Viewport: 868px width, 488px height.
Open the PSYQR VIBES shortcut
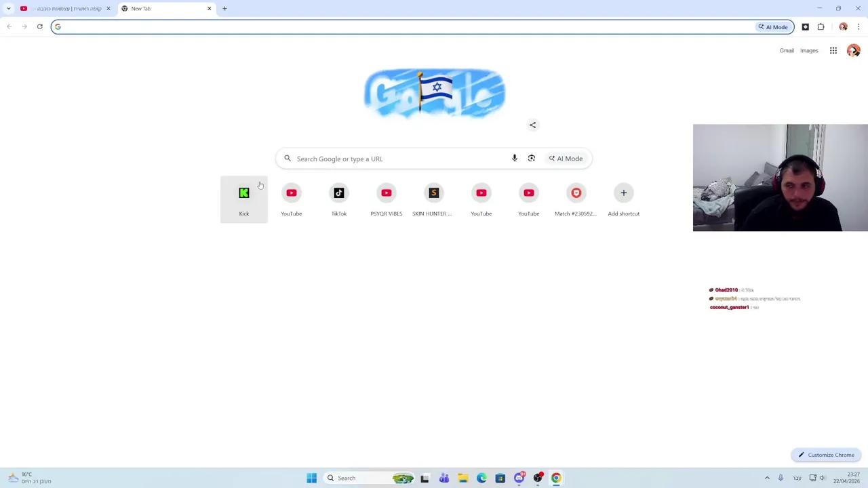387,199
